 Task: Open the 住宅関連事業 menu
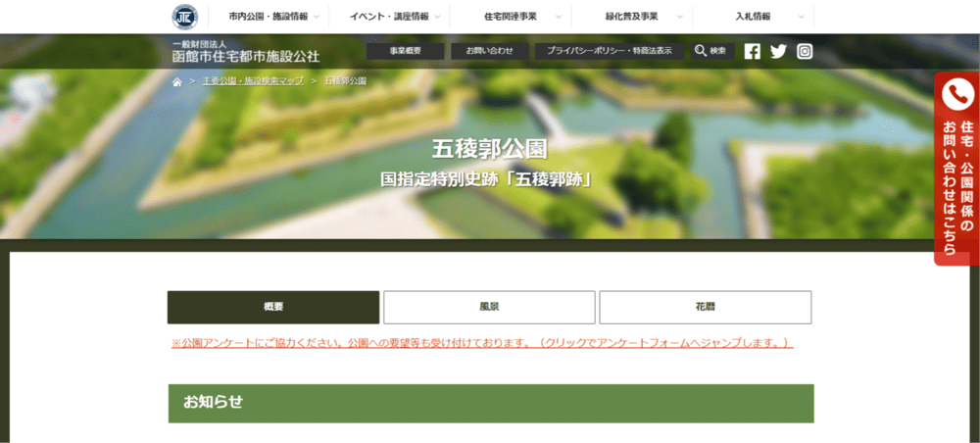[510, 17]
